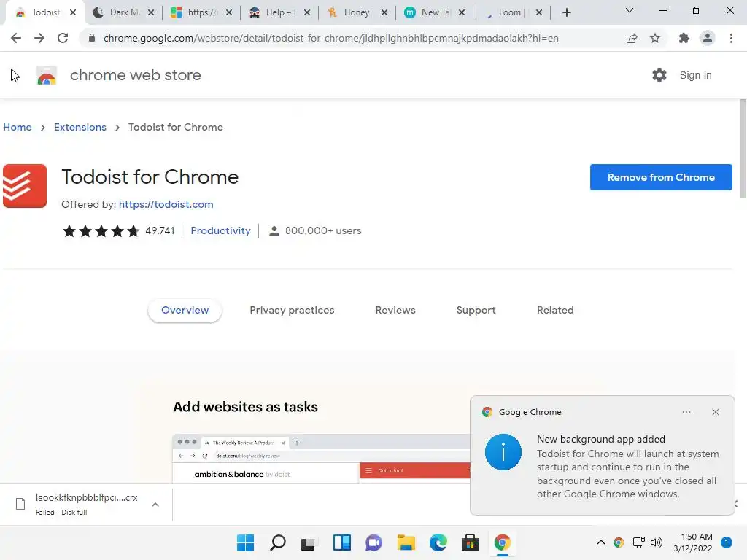Close the Google Chrome notification
This screenshot has height=560, width=747.
(x=716, y=412)
